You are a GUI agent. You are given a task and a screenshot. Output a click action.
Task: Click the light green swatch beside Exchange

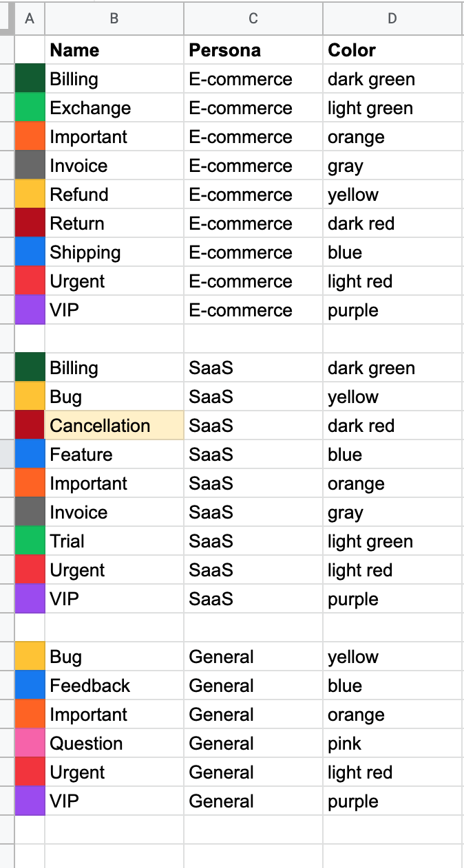coord(30,108)
